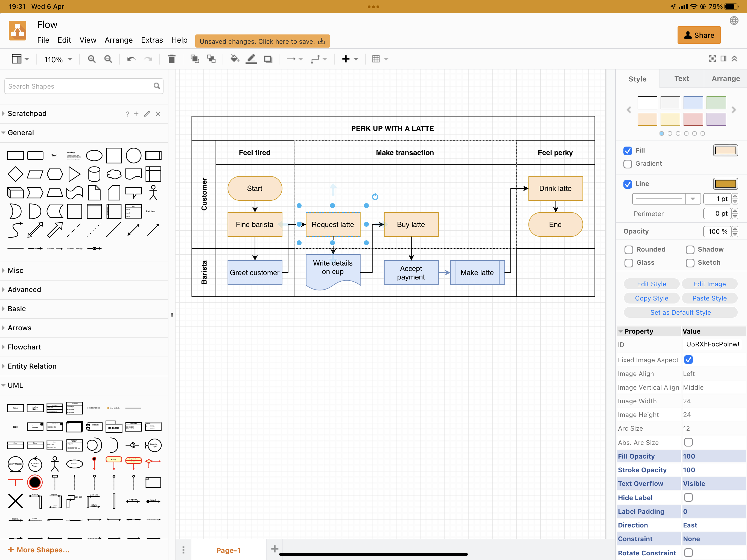Viewport: 747px width, 560px height.
Task: Switch to the Arrange tab
Action: tap(725, 78)
